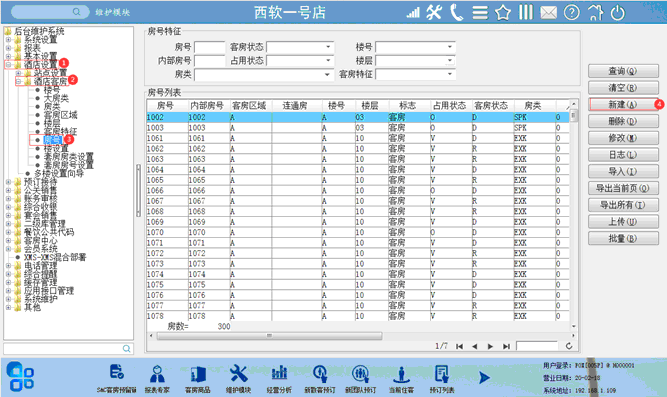Viewport: 667px width, 397px height.
Task: Select 多楼设置向导 in the tree
Action: [59, 173]
